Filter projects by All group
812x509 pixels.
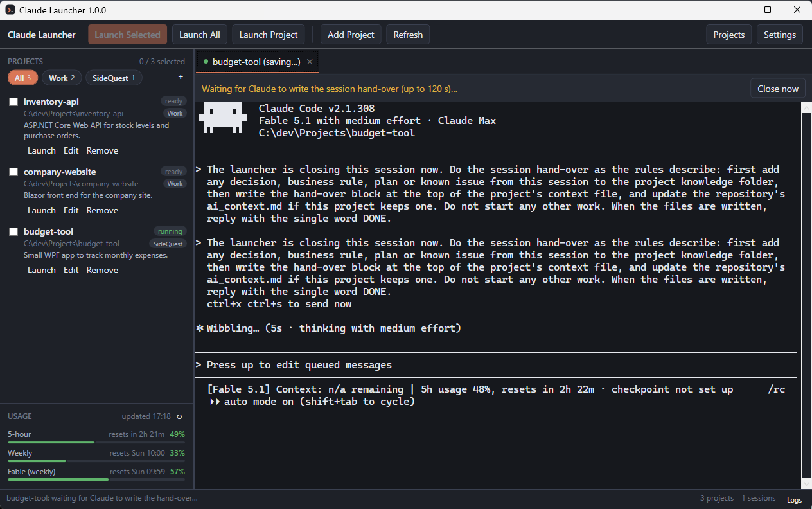point(23,78)
